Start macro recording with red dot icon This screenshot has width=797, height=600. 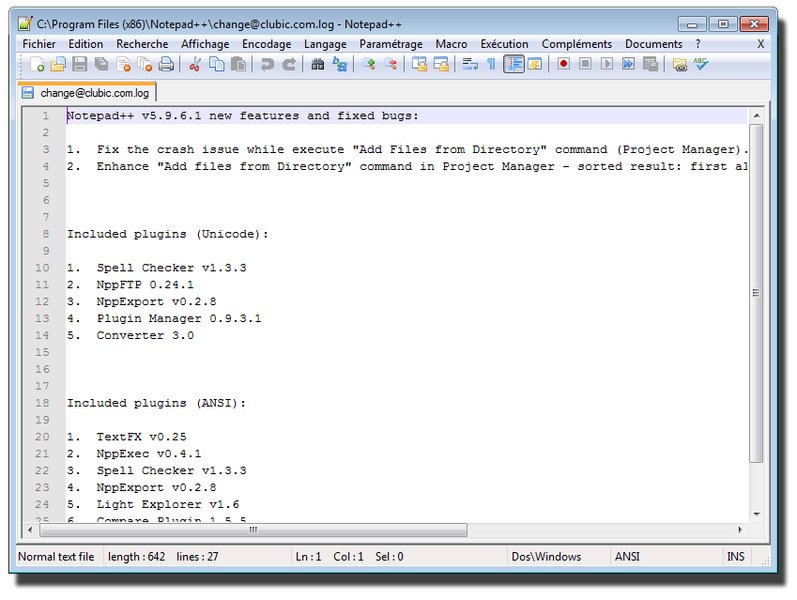563,64
